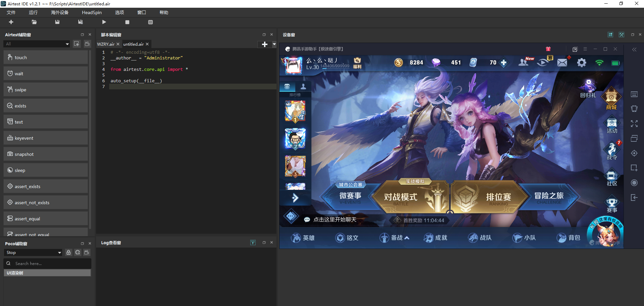The image size is (644, 306).
Task: Open the emulator hamburger menu
Action: pyautogui.click(x=585, y=49)
